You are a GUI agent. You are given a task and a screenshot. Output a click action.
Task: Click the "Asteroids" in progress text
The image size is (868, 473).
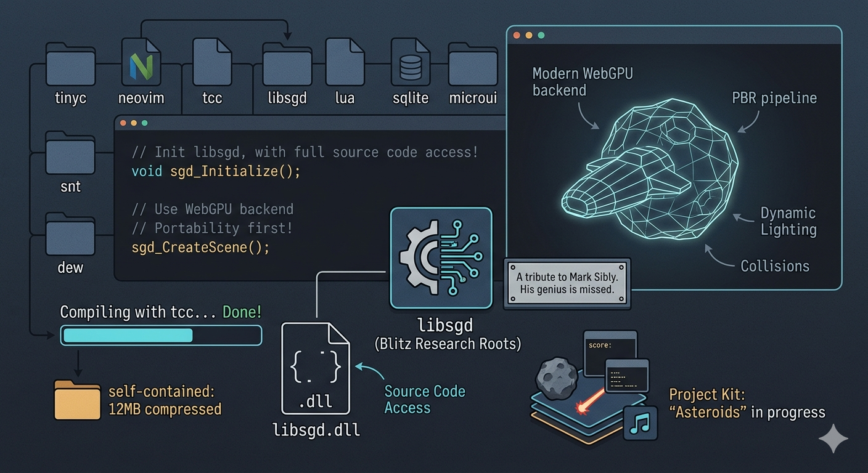[x=747, y=412]
